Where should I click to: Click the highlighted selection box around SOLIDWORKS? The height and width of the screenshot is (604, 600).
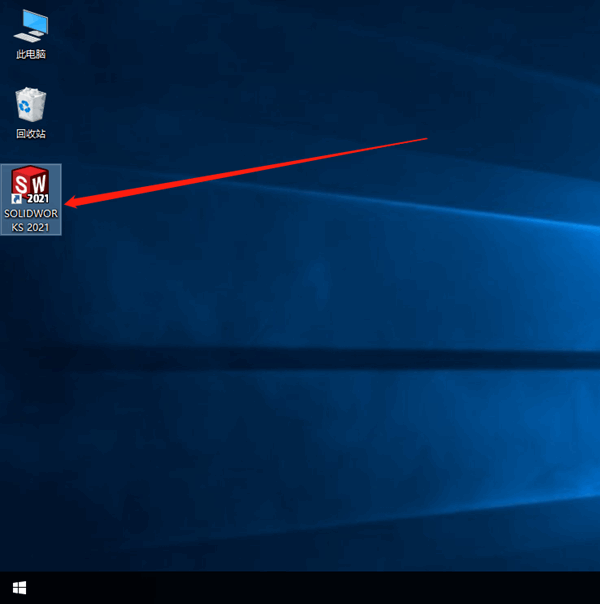(55, 172)
